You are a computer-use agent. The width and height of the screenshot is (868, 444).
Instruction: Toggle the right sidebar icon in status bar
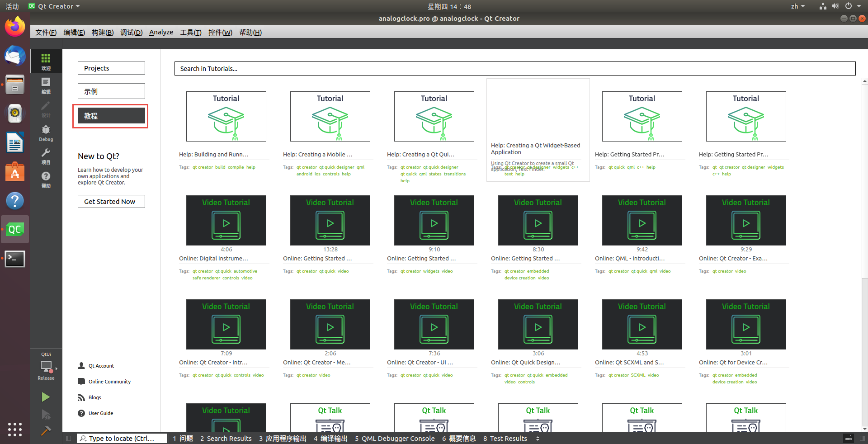click(x=862, y=438)
